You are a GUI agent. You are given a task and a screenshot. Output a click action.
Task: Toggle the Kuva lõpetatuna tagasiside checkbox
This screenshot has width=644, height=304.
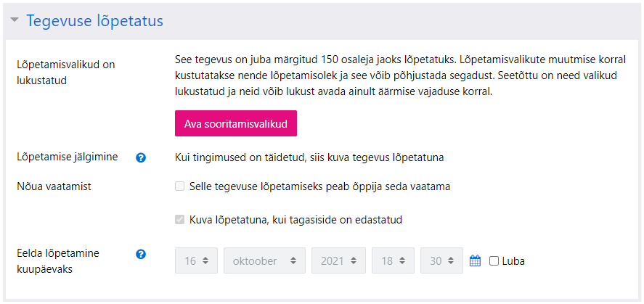(x=179, y=220)
